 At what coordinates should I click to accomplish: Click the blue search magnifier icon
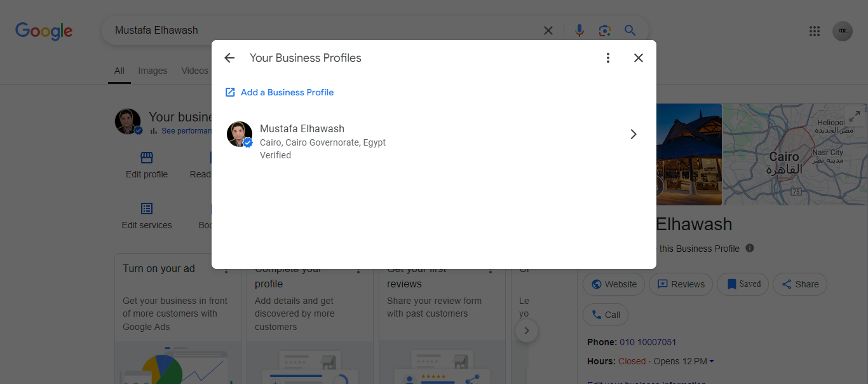click(630, 31)
